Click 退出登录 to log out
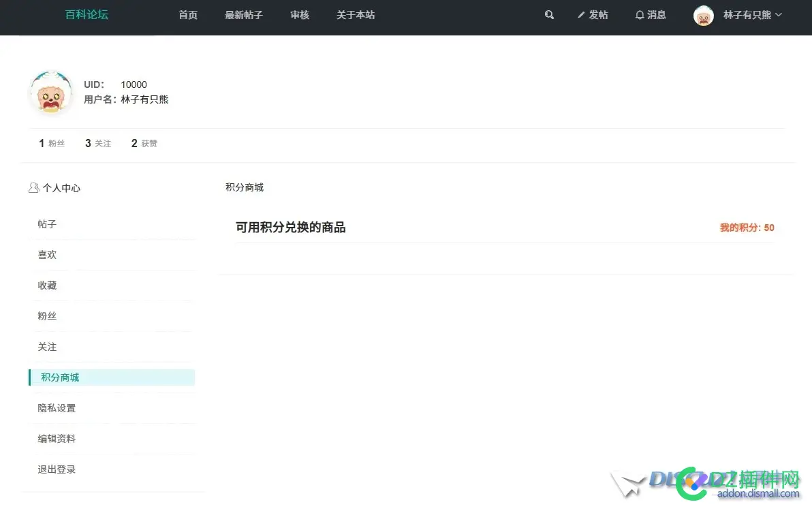 57,469
